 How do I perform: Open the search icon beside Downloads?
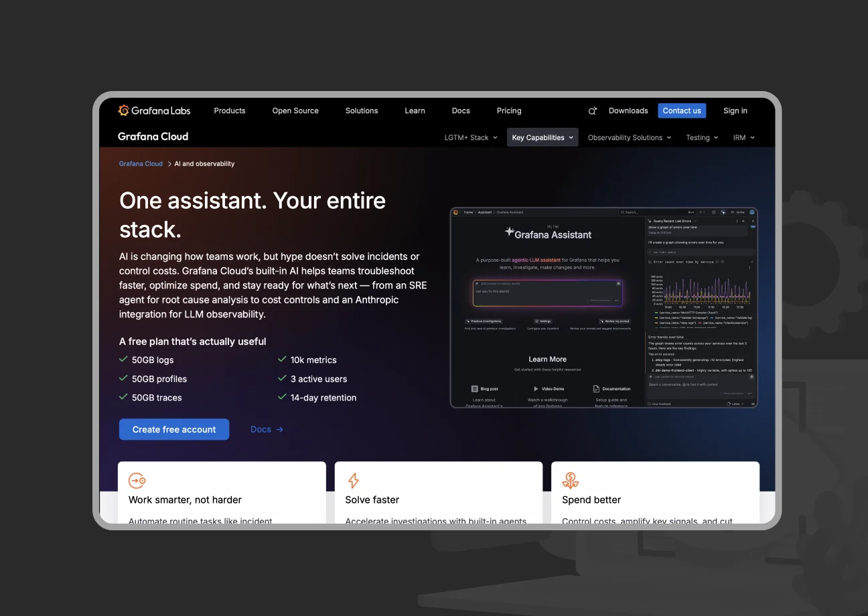[593, 111]
